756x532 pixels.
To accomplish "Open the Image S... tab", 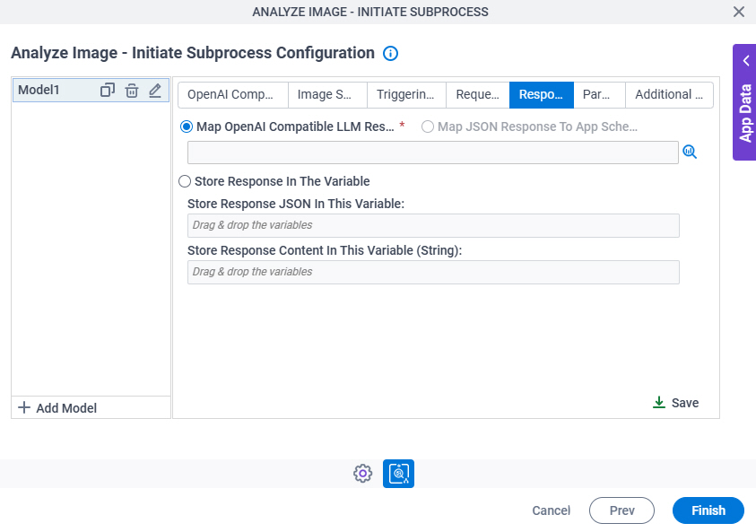I will pyautogui.click(x=328, y=94).
